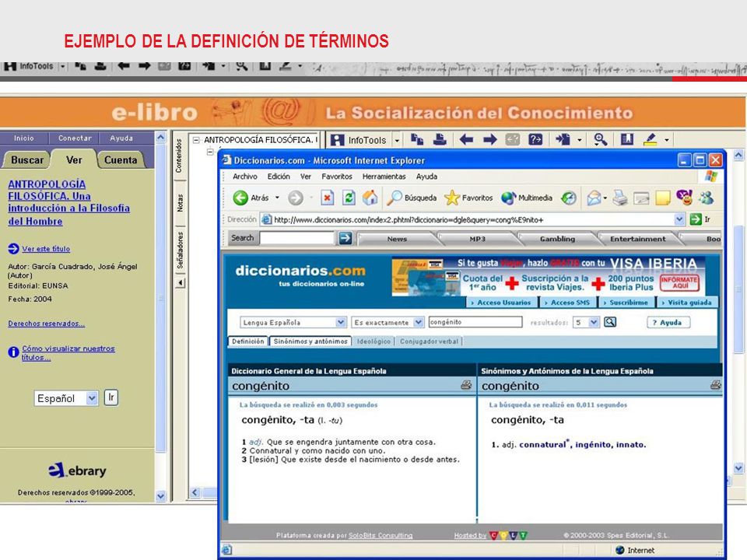
Task: Select the 'Sinónimos y antónimos' tab
Action: tap(310, 341)
